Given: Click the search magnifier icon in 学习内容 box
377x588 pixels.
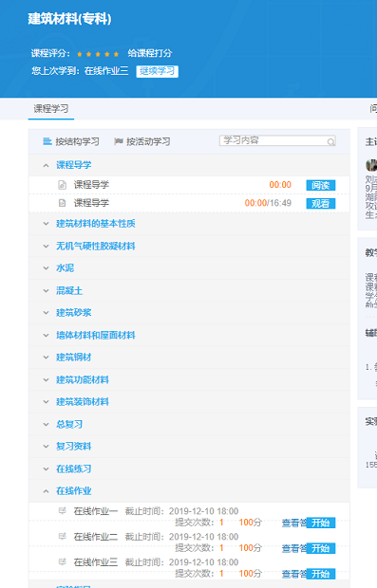Looking at the screenshot, I should coord(330,141).
